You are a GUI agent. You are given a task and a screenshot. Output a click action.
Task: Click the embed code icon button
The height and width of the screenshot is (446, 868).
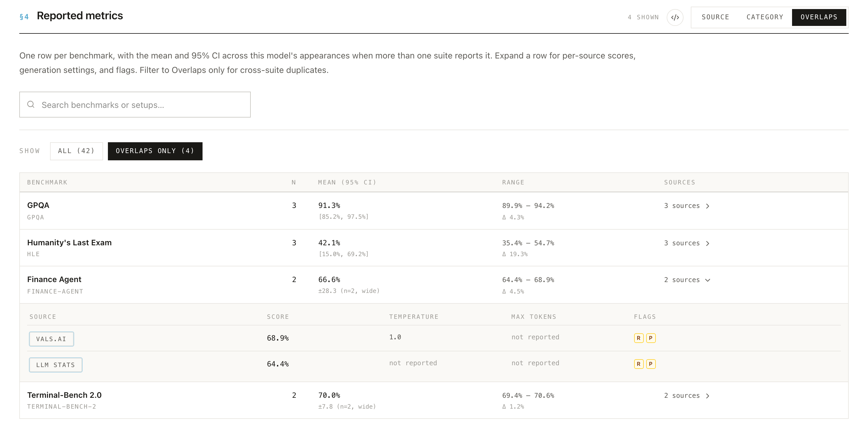click(675, 17)
